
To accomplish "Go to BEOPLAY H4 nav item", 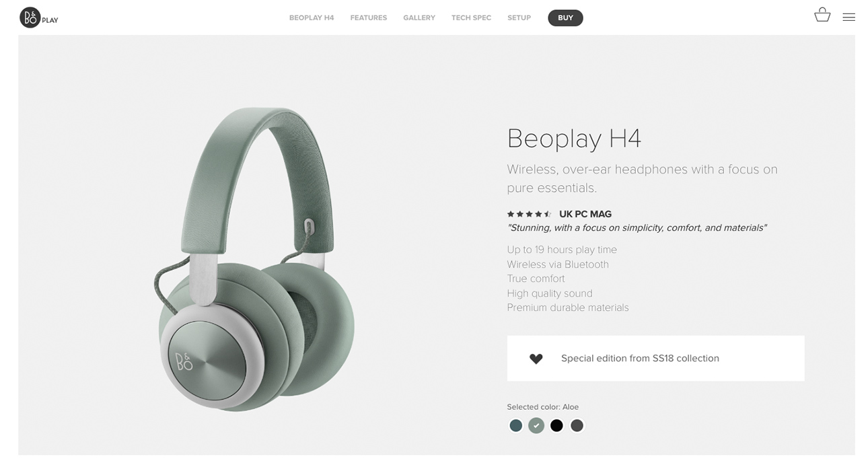I will coord(312,18).
